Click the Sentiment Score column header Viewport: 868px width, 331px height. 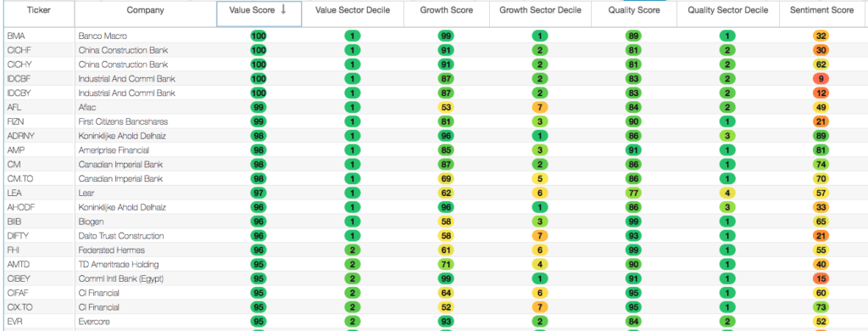tap(824, 10)
